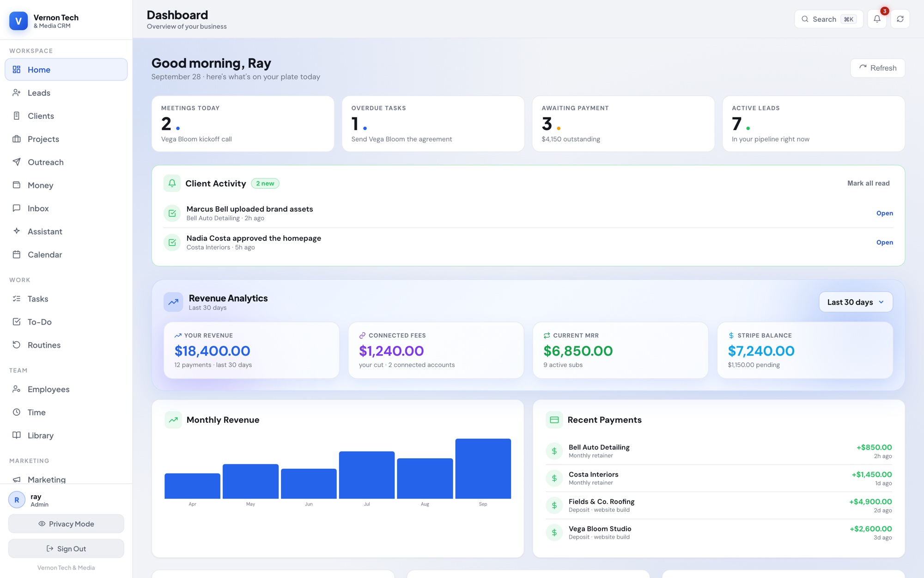Click the Money wallet icon
This screenshot has width=924, height=578.
[x=17, y=185]
